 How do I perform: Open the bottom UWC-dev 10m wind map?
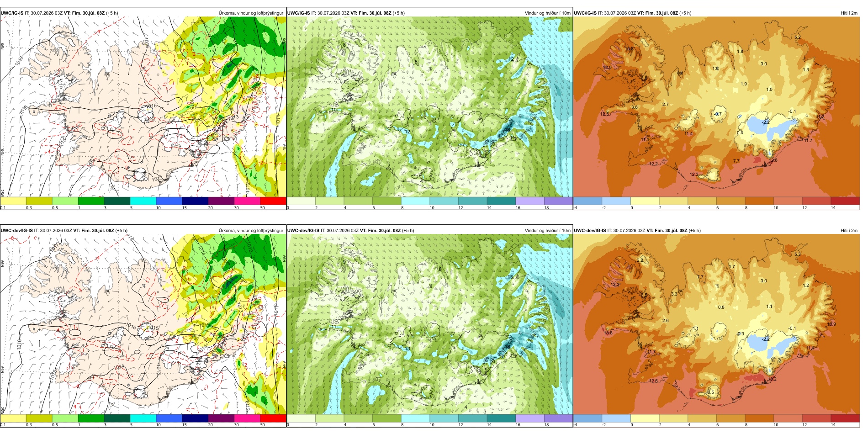point(429,324)
